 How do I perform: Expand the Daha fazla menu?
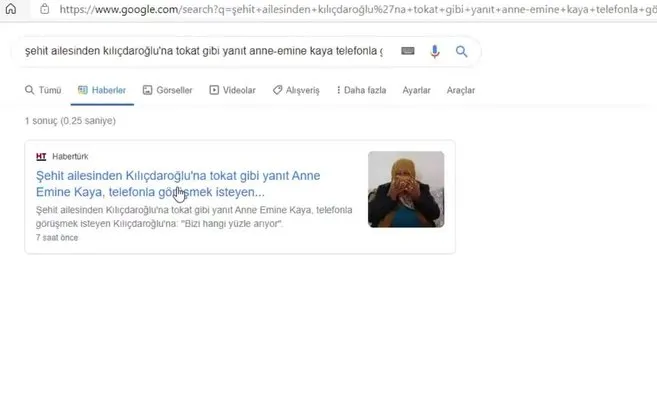pyautogui.click(x=361, y=90)
